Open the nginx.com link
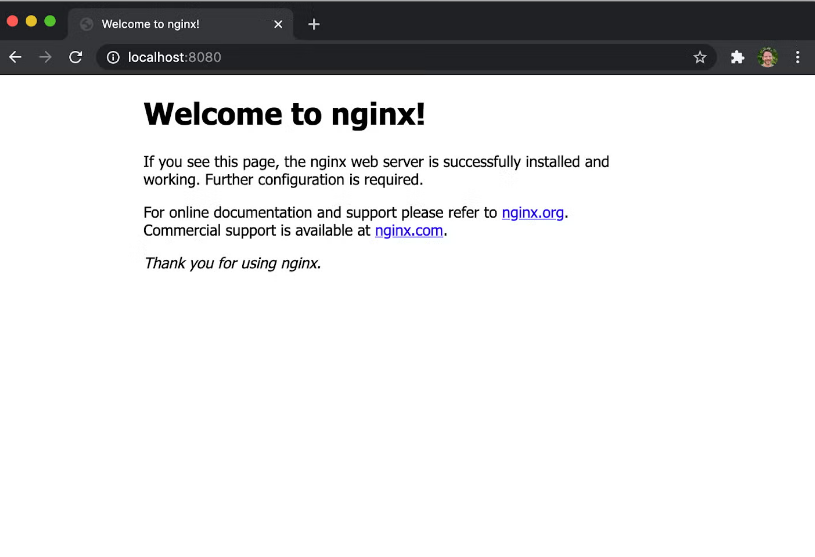815x557 pixels. click(x=409, y=230)
